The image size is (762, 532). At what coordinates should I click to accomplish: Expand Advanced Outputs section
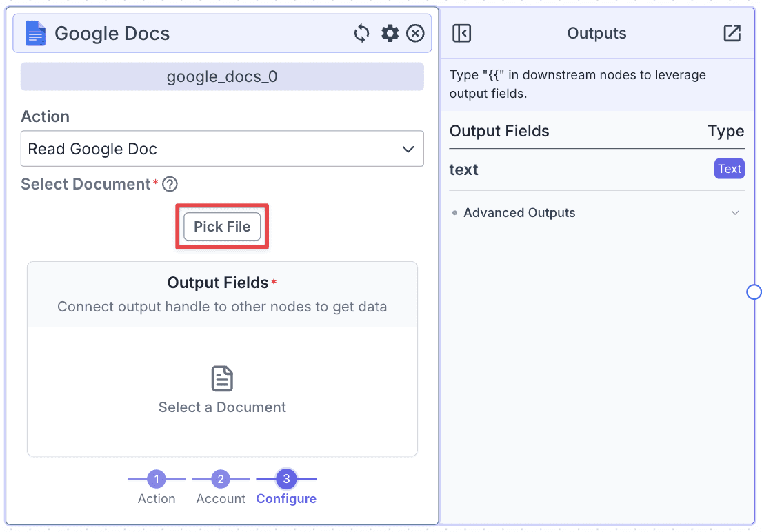[596, 213]
